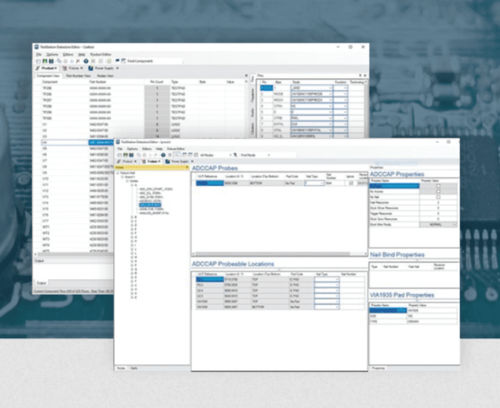Image resolution: width=500 pixels, height=408 pixels.
Task: Collapse the A group in Nodes tree
Action: coord(132,185)
